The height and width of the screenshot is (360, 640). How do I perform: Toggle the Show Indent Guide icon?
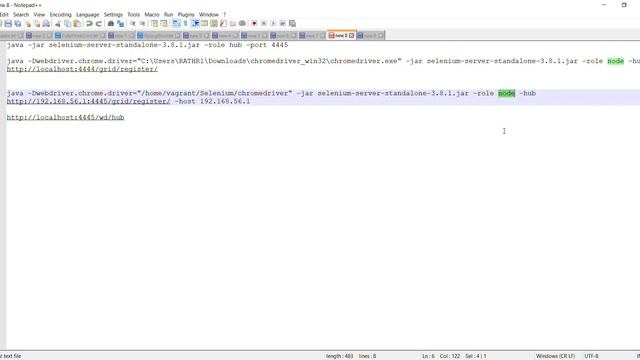(x=196, y=24)
